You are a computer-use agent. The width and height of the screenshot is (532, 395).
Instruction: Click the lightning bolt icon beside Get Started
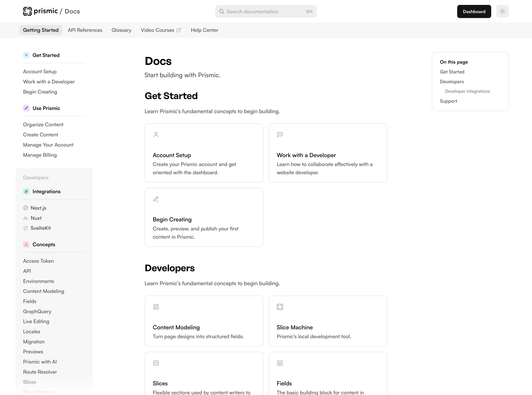click(x=26, y=55)
